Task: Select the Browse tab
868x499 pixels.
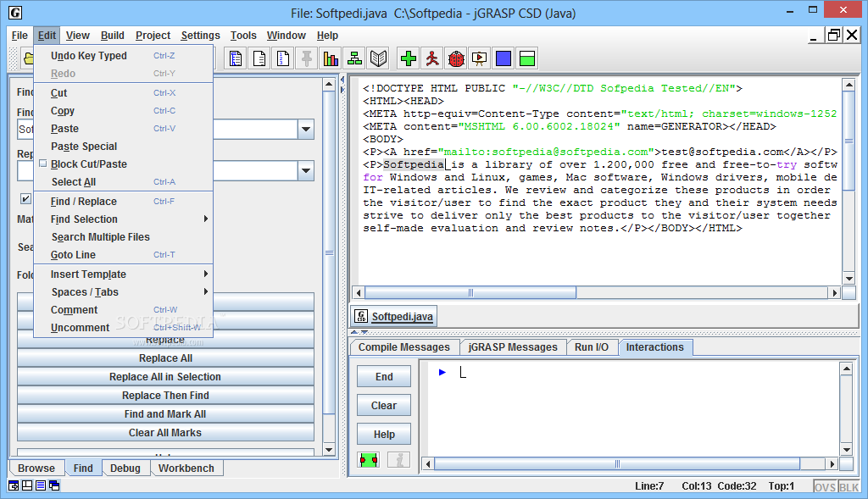Action: click(x=36, y=468)
